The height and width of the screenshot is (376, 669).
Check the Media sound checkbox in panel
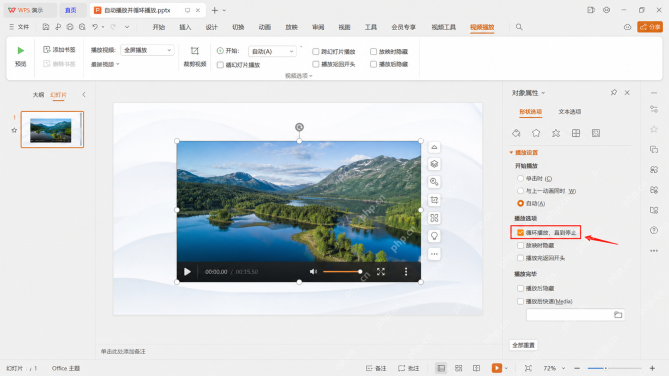point(520,301)
